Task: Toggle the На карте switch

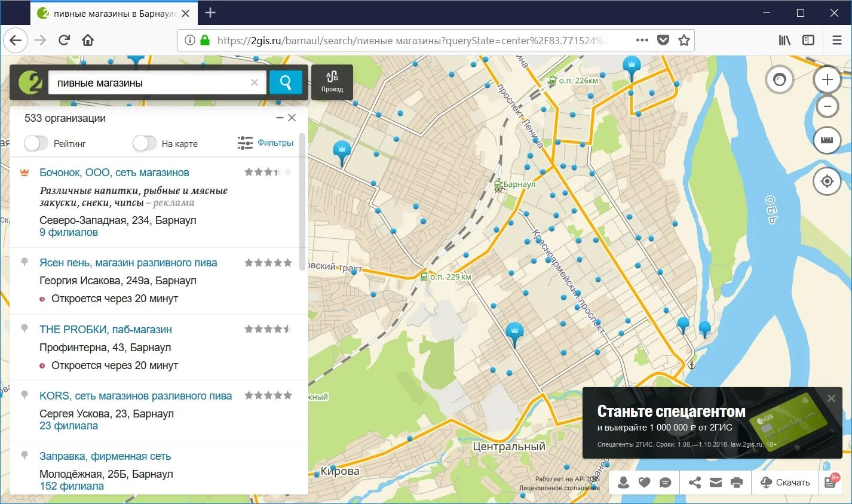Action: click(144, 143)
